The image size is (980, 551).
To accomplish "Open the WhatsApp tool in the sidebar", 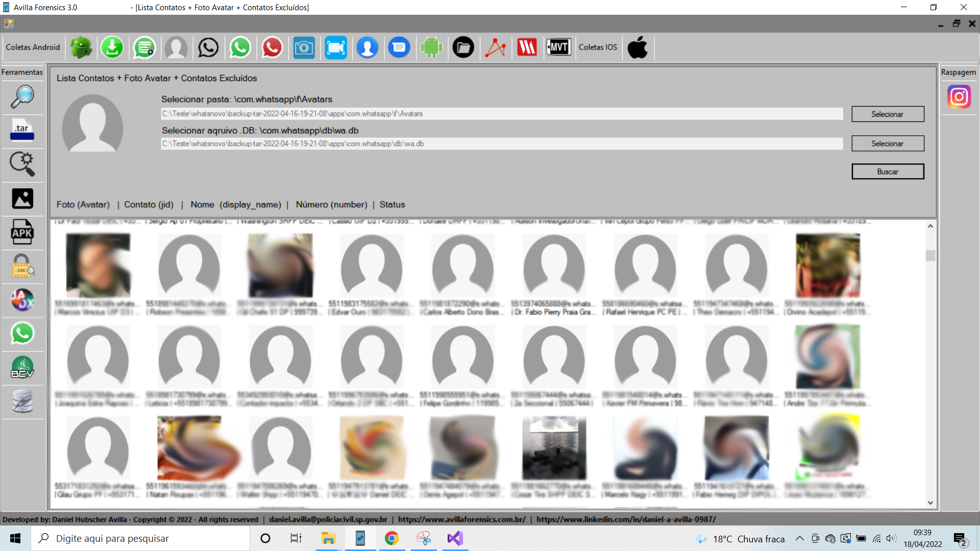I will coord(22,333).
